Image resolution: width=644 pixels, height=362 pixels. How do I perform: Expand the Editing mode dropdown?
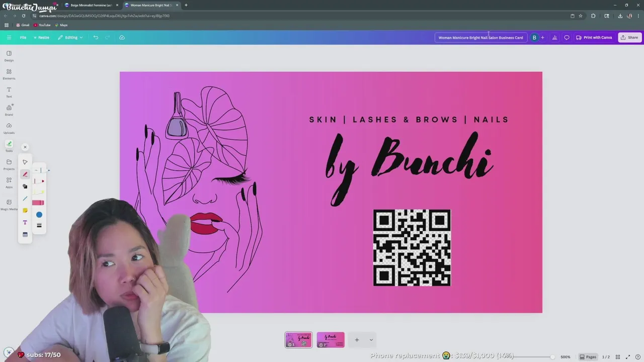click(x=70, y=37)
